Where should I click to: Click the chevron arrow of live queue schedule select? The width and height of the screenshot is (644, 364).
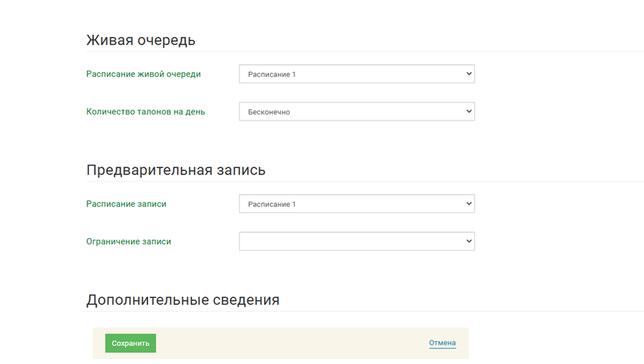468,74
